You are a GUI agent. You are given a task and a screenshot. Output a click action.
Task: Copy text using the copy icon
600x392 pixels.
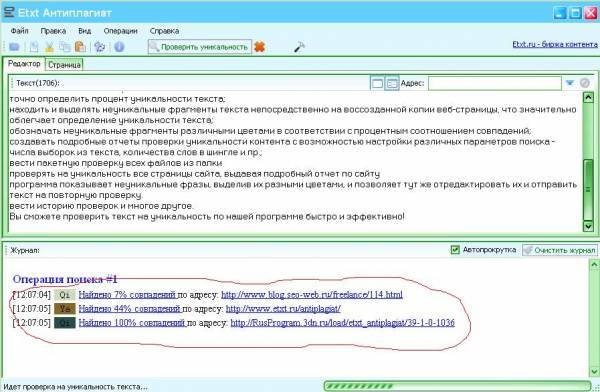(x=65, y=47)
